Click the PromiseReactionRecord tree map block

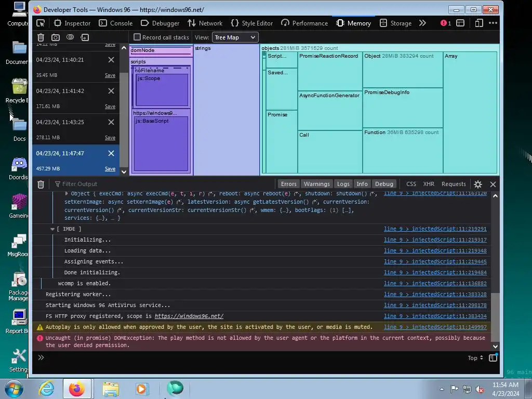point(330,71)
